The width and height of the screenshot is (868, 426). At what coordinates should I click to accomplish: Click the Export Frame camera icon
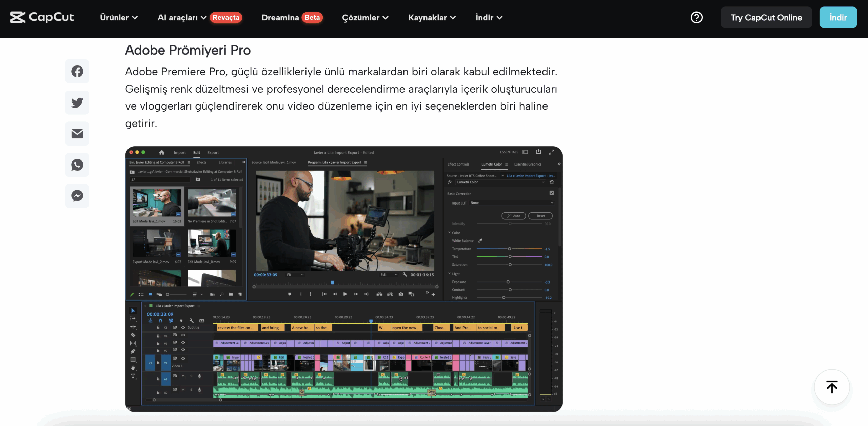[401, 294]
